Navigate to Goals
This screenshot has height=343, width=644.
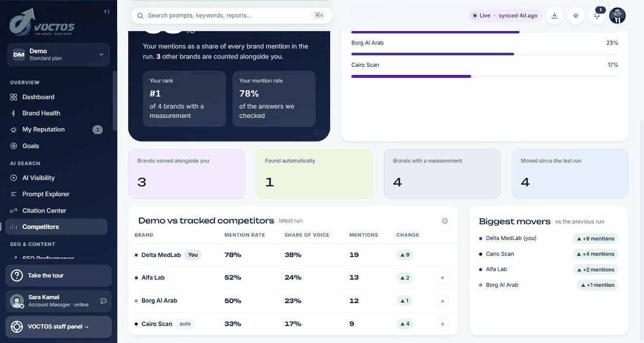31,146
